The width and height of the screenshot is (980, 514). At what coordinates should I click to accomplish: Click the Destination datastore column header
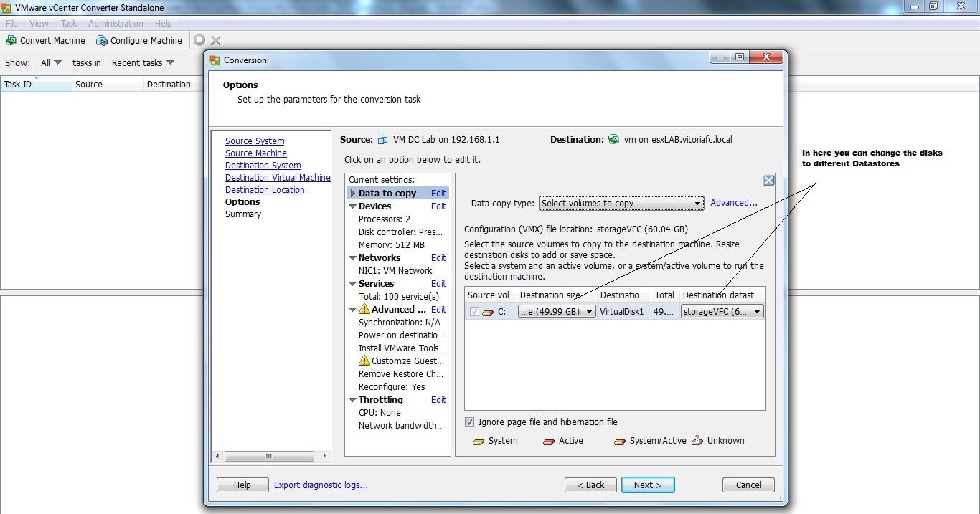click(722, 295)
